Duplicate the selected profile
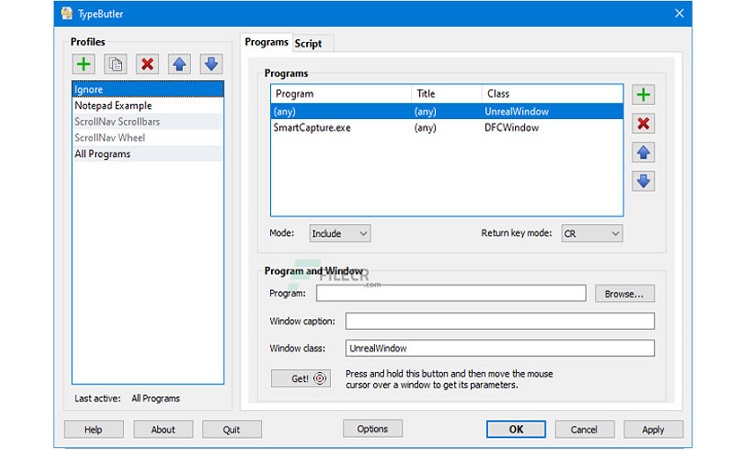Viewport: 750px width, 450px height. 116,64
